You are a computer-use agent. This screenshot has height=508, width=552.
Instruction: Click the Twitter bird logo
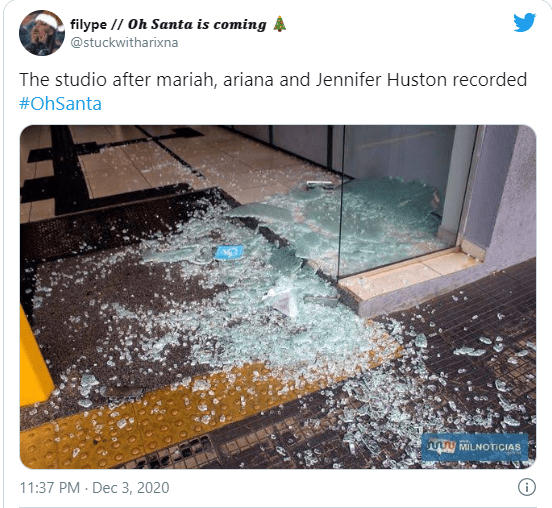pos(524,22)
